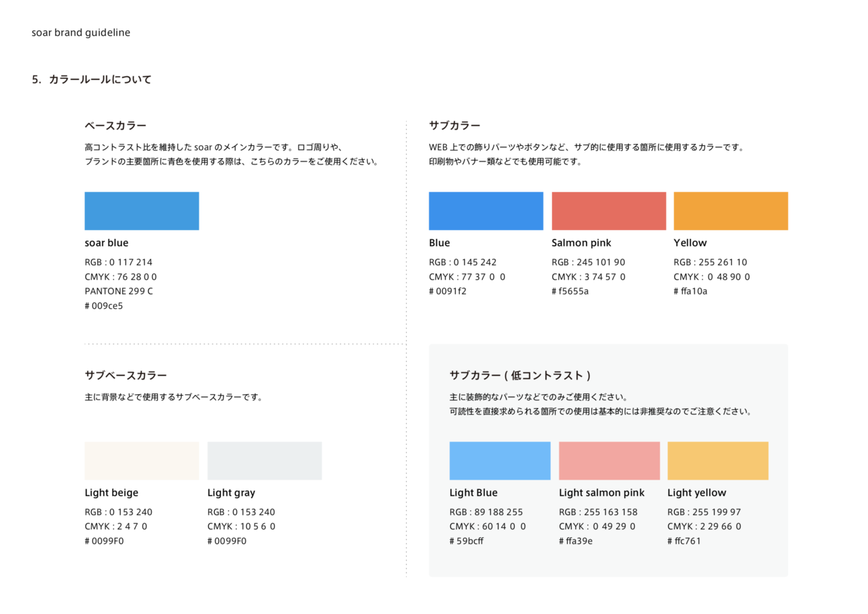Viewport: 868px width, 614px height.
Task: Click the Blue sub-color swatch
Action: 486,210
